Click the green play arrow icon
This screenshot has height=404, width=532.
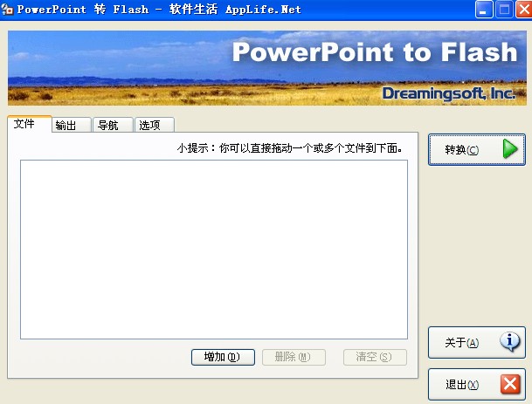(x=510, y=149)
